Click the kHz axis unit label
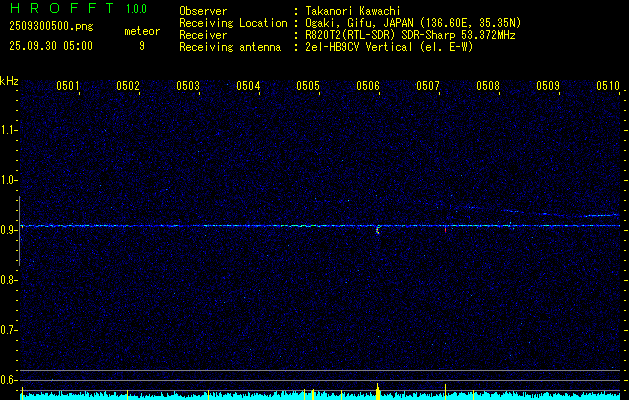Screen dimensions: 629x400 pos(9,81)
